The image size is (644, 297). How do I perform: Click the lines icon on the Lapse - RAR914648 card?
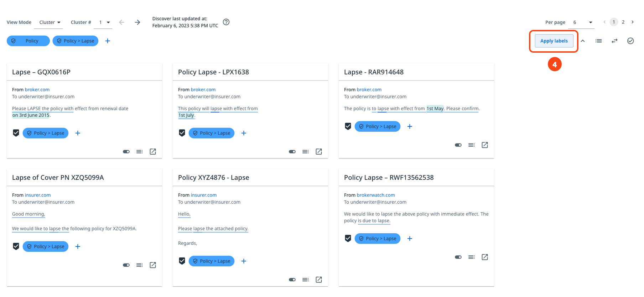[471, 145]
